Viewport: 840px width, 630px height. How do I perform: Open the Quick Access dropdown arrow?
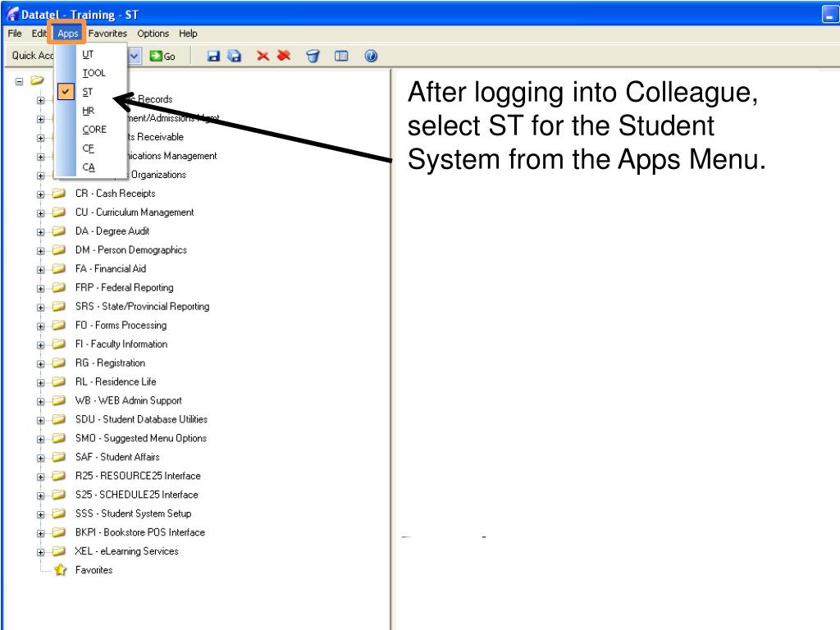[135, 56]
